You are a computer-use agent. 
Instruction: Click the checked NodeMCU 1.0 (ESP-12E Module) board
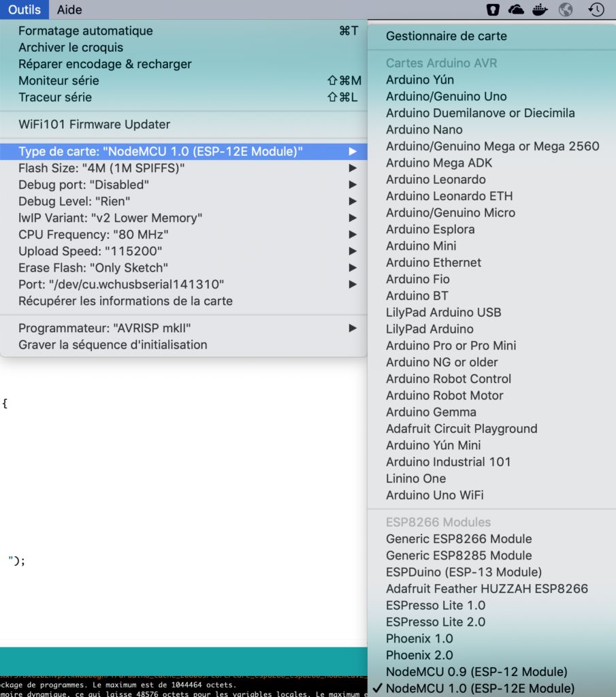(x=491, y=689)
